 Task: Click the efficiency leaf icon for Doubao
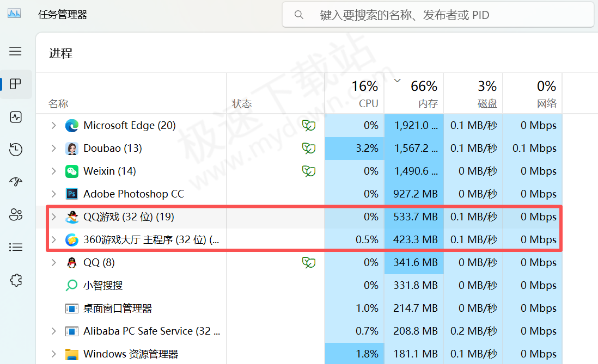click(x=309, y=149)
